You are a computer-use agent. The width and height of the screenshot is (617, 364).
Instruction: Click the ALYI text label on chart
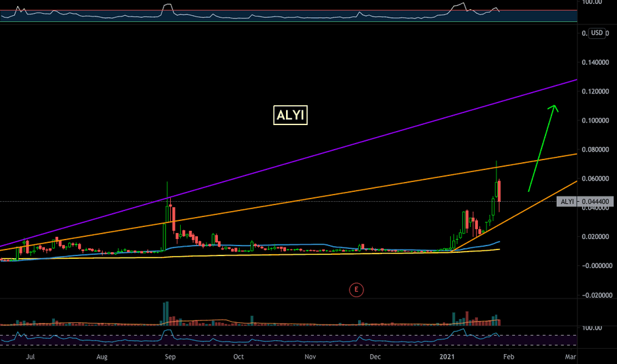[x=291, y=115]
